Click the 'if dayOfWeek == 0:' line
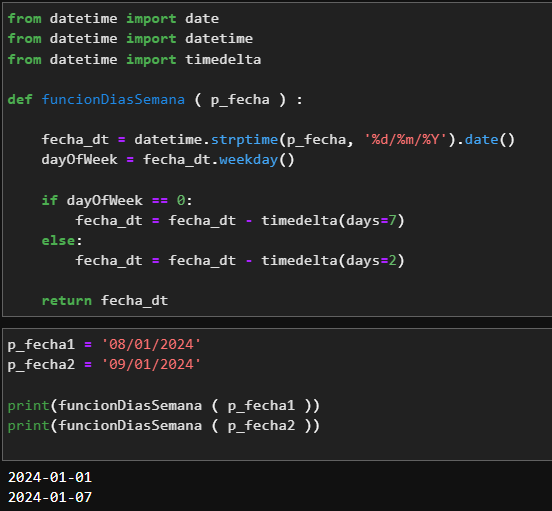The image size is (552, 511). pos(117,201)
